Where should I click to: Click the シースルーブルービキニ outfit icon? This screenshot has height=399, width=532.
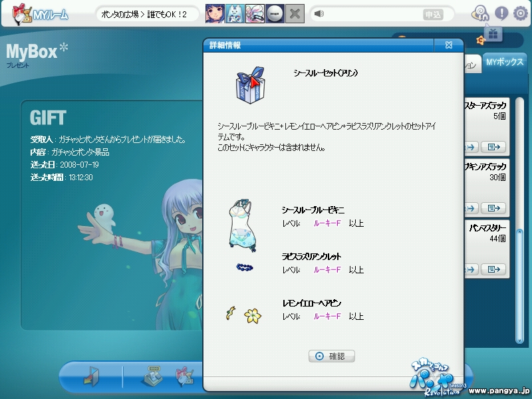(x=241, y=225)
